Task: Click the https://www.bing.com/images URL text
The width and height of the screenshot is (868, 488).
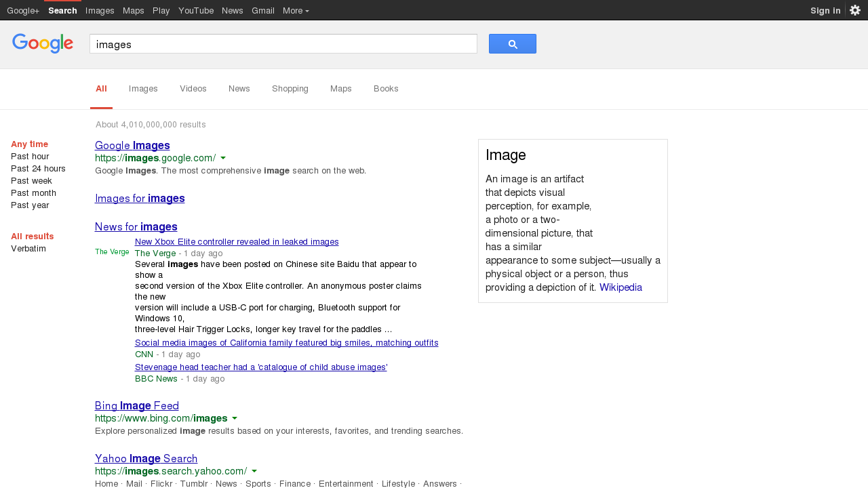Action: (161, 419)
